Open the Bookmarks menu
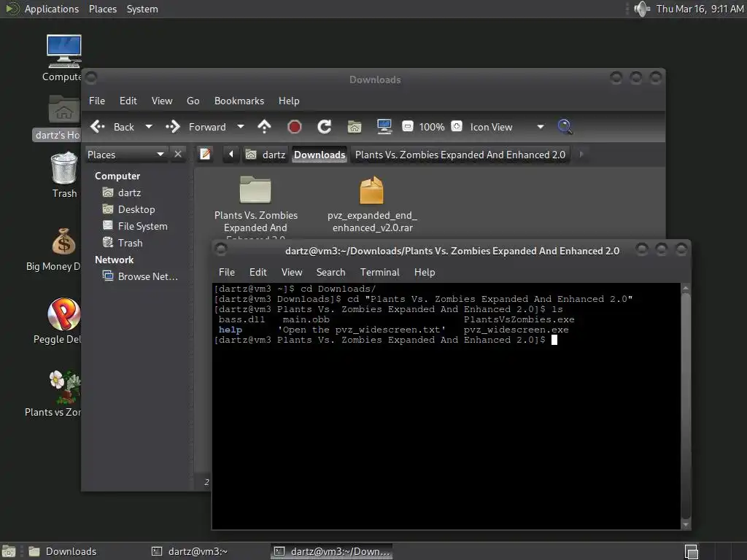 click(239, 101)
